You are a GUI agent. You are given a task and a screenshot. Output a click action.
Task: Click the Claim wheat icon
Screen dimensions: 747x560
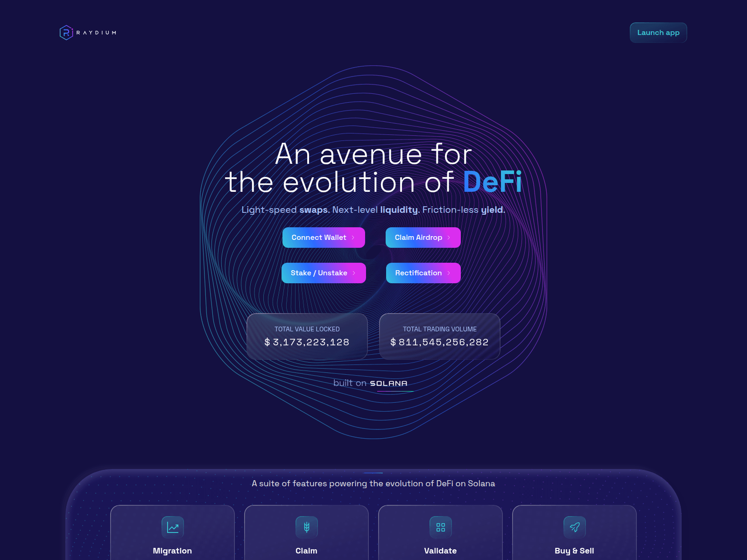(x=307, y=527)
